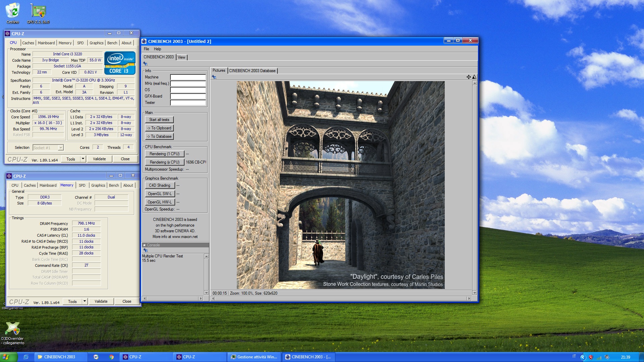Screen dimensions: 644x362
Task: Open About tab in the lower CPU-Z window
Action: [x=128, y=185]
